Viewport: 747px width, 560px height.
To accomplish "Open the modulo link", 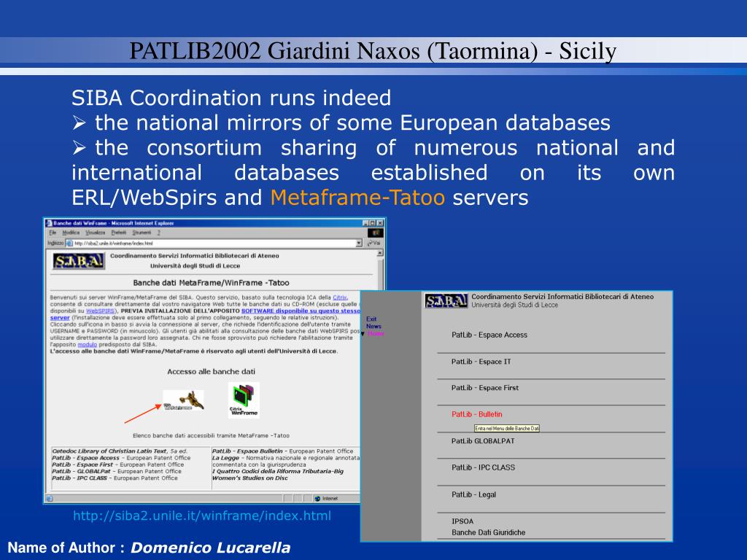I will pos(88,344).
